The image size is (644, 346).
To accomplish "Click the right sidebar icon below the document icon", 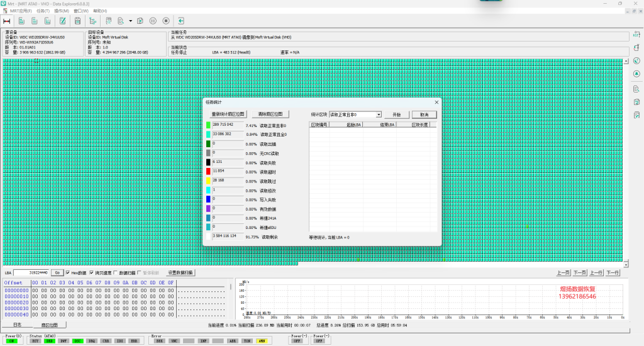I will pos(636,102).
